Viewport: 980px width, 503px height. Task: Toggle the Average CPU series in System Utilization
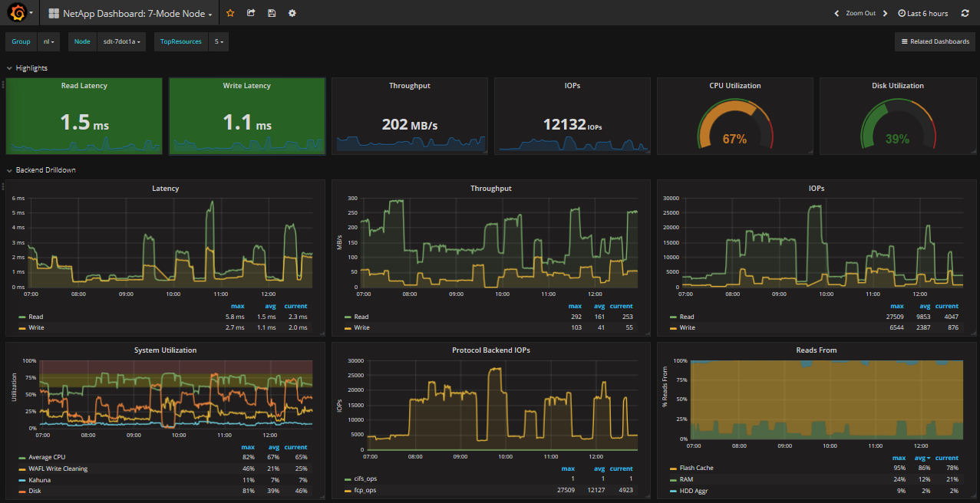[49, 457]
